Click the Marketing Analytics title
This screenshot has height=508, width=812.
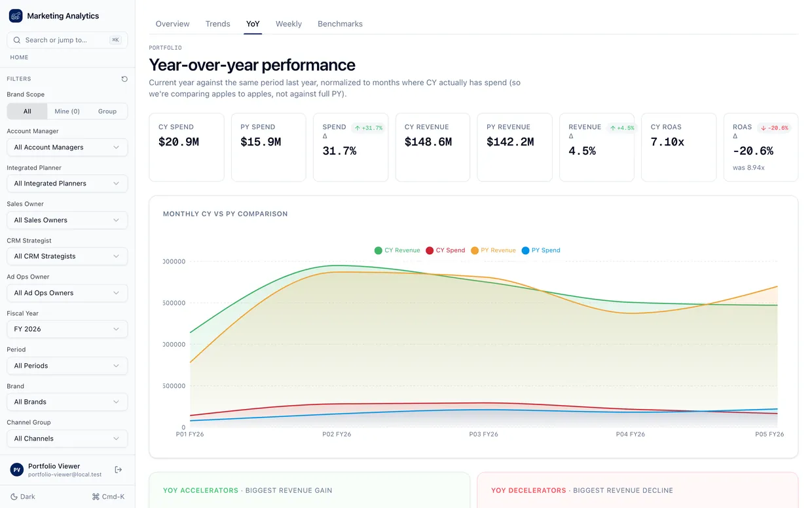click(63, 16)
